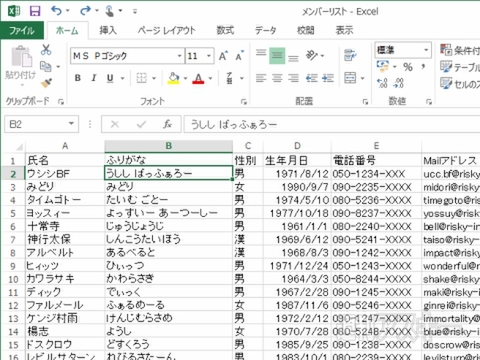
Task: Expand the Name Box dropdown arrow
Action: [x=71, y=124]
